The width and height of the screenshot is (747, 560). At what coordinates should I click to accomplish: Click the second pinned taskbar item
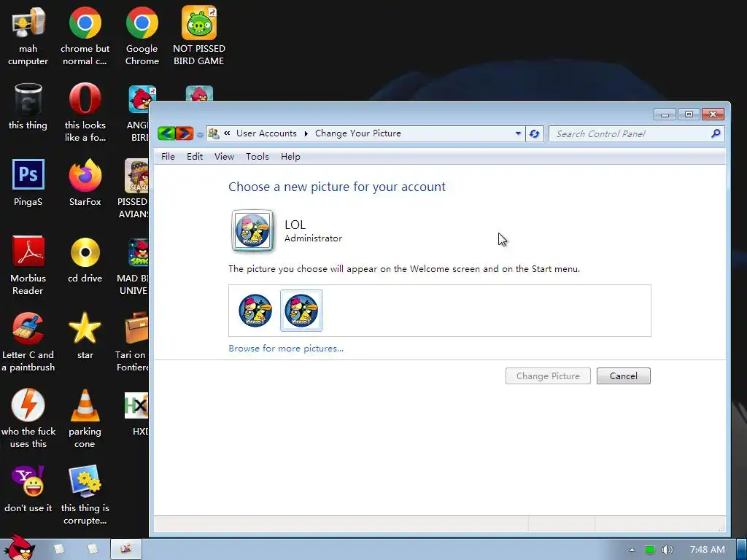point(93,550)
